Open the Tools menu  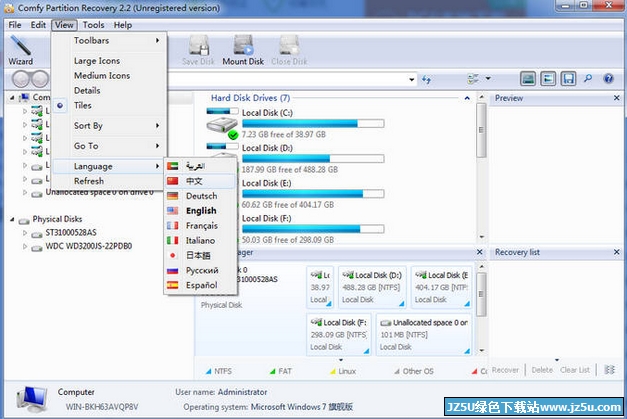(x=93, y=25)
